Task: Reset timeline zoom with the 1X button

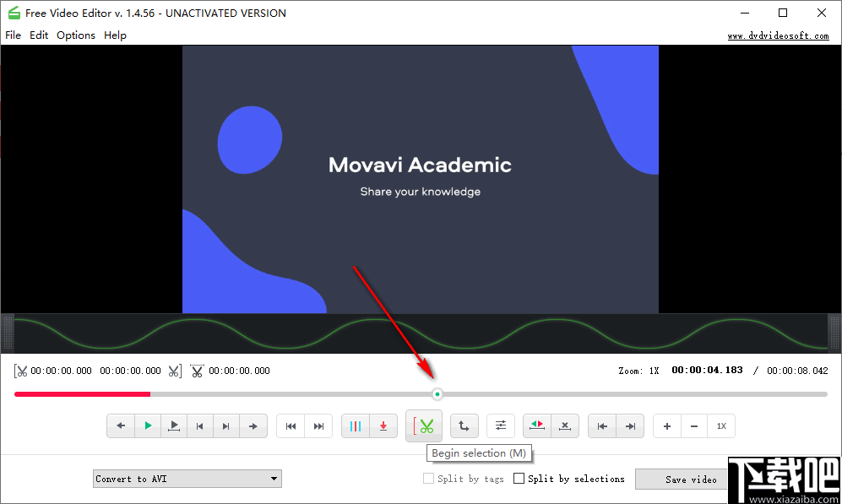Action: pyautogui.click(x=721, y=425)
